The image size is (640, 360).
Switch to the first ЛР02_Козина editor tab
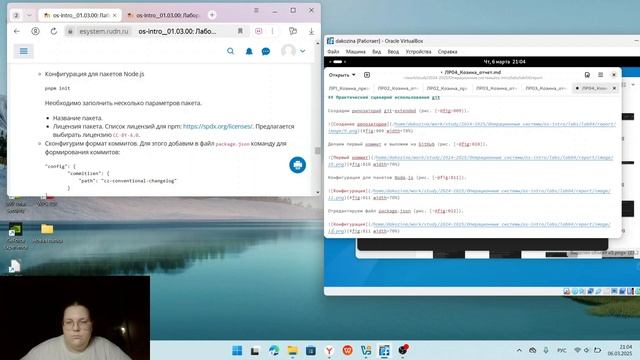tap(398, 88)
